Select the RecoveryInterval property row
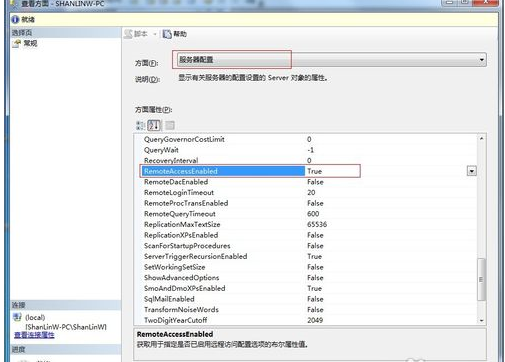 point(306,160)
